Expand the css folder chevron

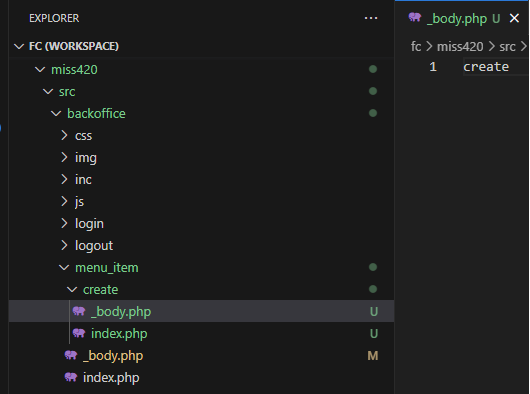(64, 136)
